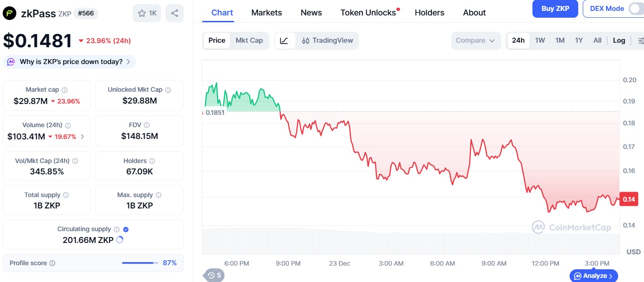Open Why is ZKP's price down today

(69, 61)
